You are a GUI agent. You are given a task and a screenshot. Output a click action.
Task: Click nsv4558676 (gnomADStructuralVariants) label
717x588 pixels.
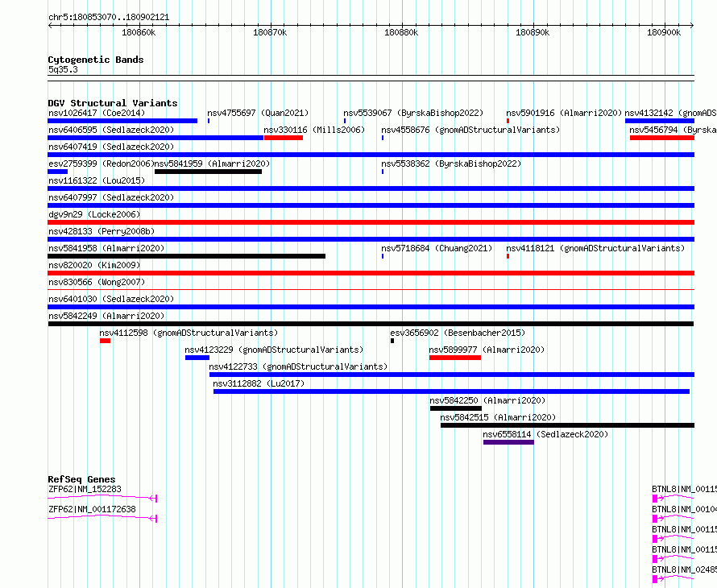[470, 130]
